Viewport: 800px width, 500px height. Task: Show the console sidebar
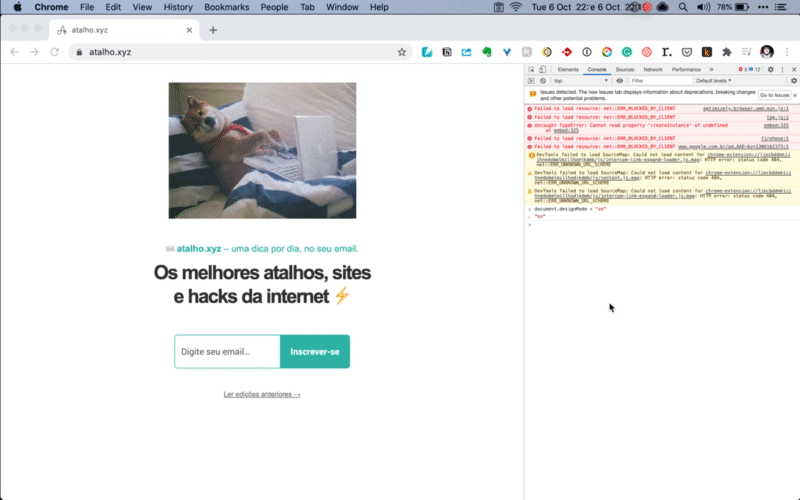[x=531, y=81]
